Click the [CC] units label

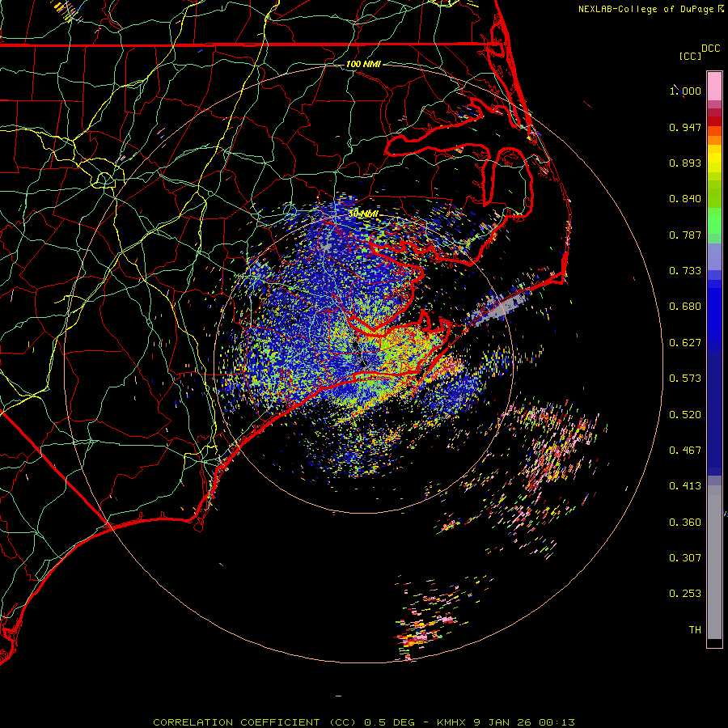pos(690,56)
